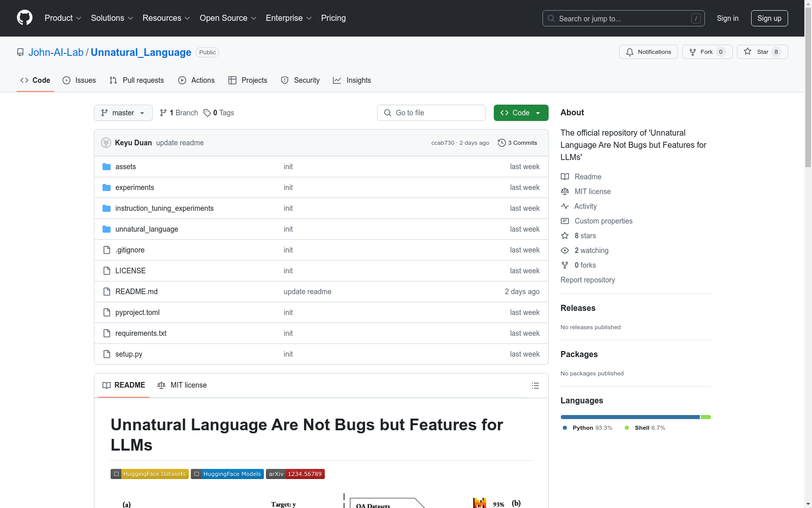Switch to the Projects tab
The width and height of the screenshot is (812, 508).
(x=248, y=80)
